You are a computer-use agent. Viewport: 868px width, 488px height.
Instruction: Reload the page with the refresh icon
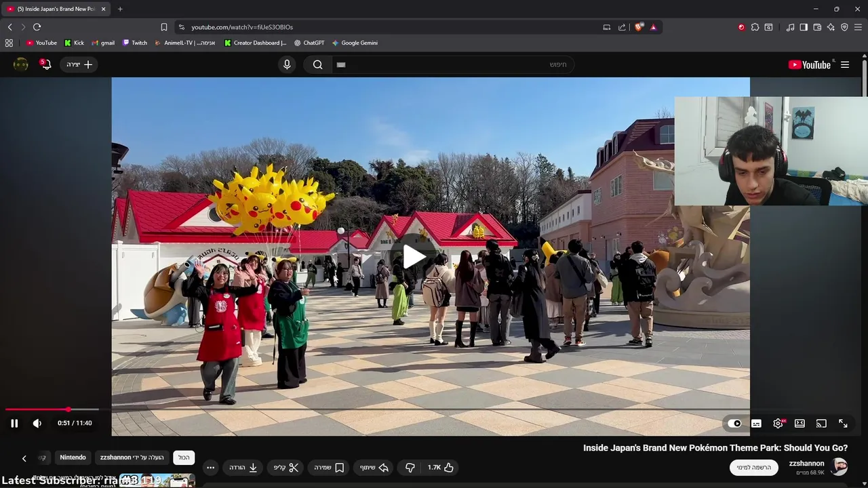click(37, 27)
